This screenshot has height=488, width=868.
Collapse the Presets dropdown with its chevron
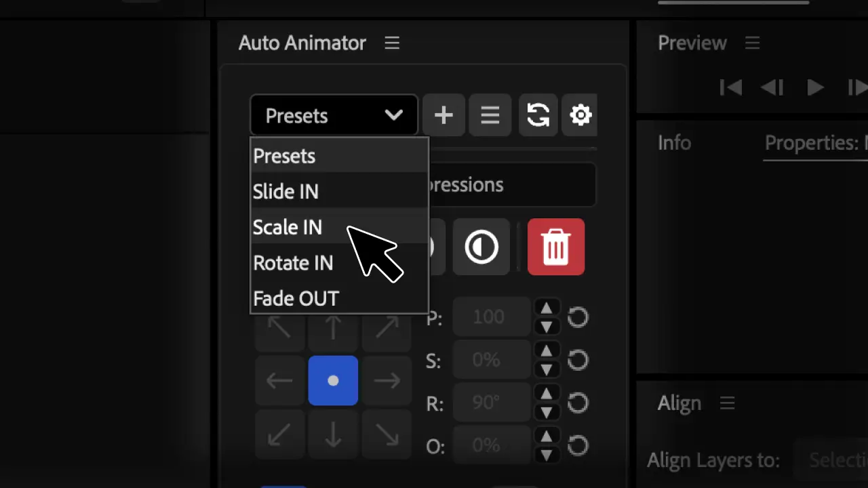click(394, 115)
